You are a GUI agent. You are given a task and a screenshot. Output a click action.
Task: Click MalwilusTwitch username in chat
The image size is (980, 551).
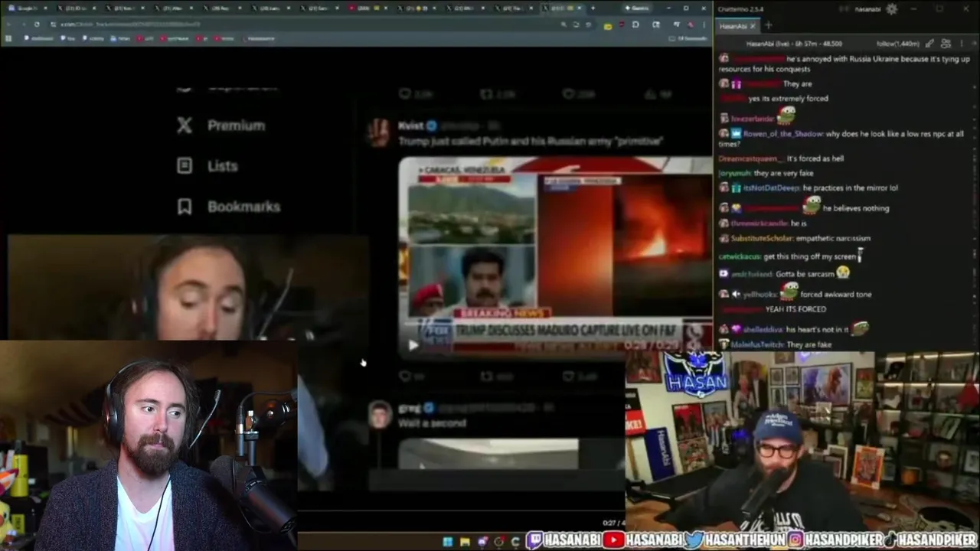pyautogui.click(x=756, y=345)
